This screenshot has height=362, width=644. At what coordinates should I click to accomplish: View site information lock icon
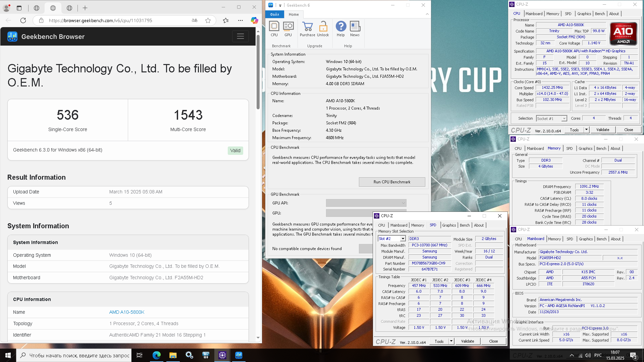(x=41, y=20)
